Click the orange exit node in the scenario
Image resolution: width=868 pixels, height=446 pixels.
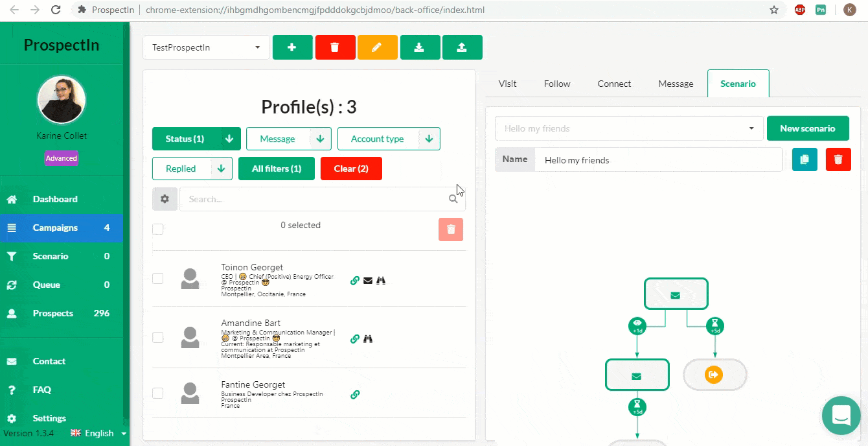pyautogui.click(x=714, y=375)
